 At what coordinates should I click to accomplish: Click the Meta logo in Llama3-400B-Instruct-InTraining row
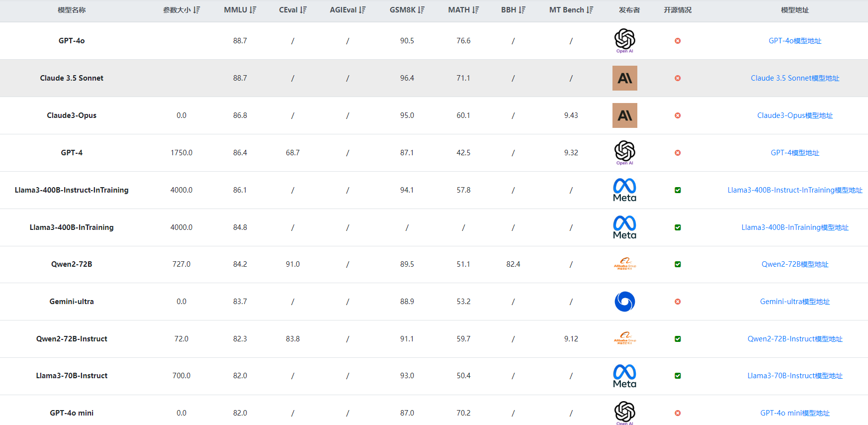(x=624, y=190)
